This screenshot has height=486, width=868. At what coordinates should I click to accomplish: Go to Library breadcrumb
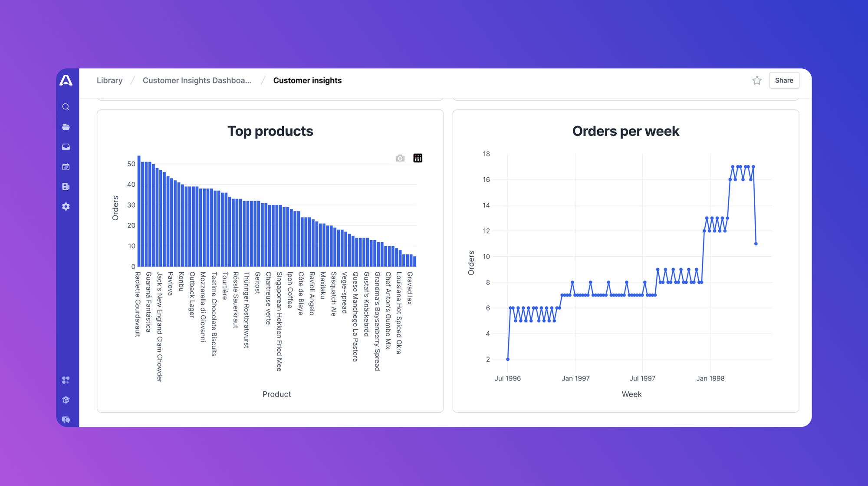[109, 80]
